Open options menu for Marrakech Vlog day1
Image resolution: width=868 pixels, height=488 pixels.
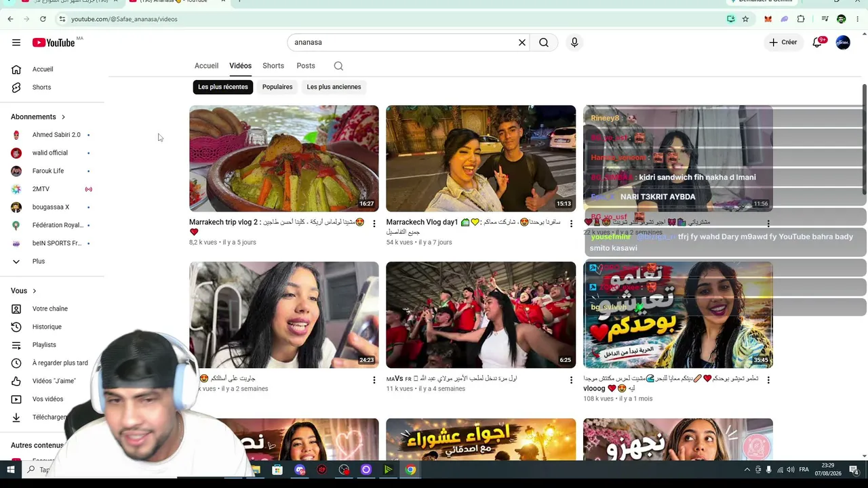(571, 224)
